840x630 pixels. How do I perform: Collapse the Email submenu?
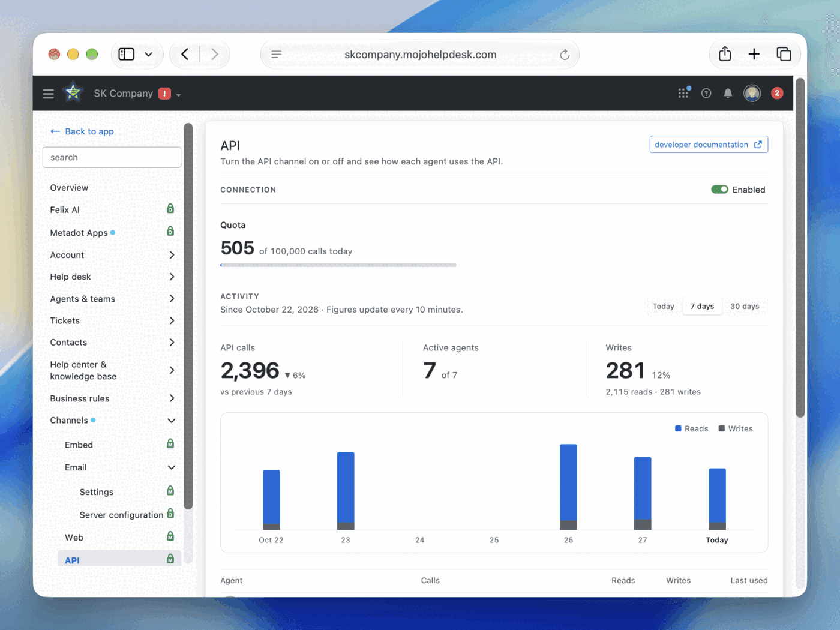tap(172, 467)
